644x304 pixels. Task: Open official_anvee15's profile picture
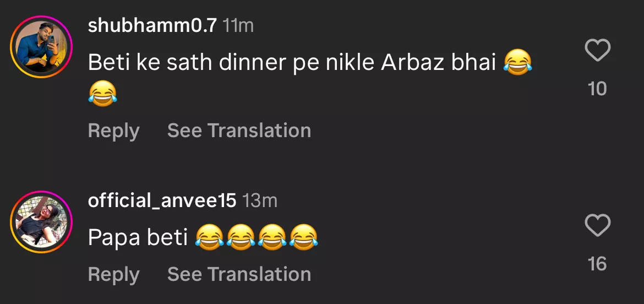point(41,222)
